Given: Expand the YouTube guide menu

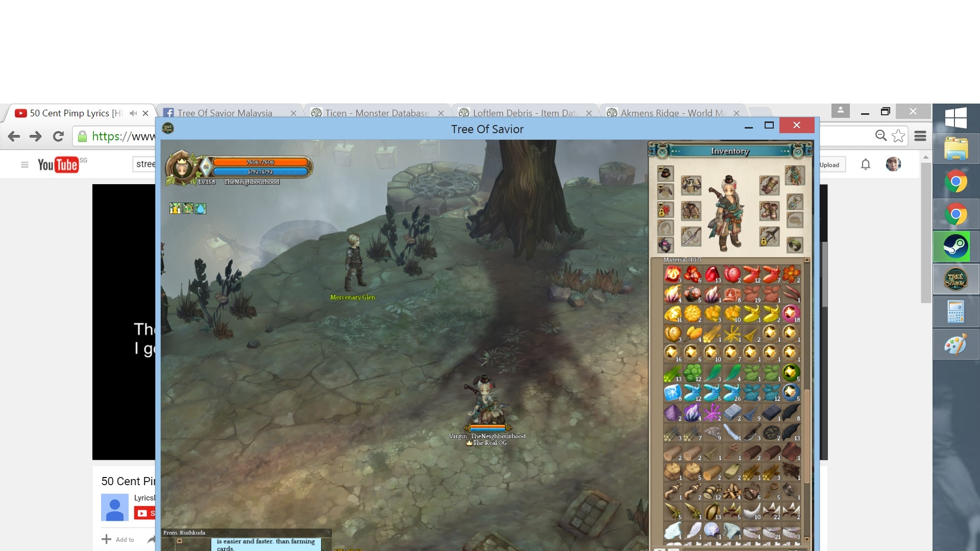Looking at the screenshot, I should click(x=24, y=165).
